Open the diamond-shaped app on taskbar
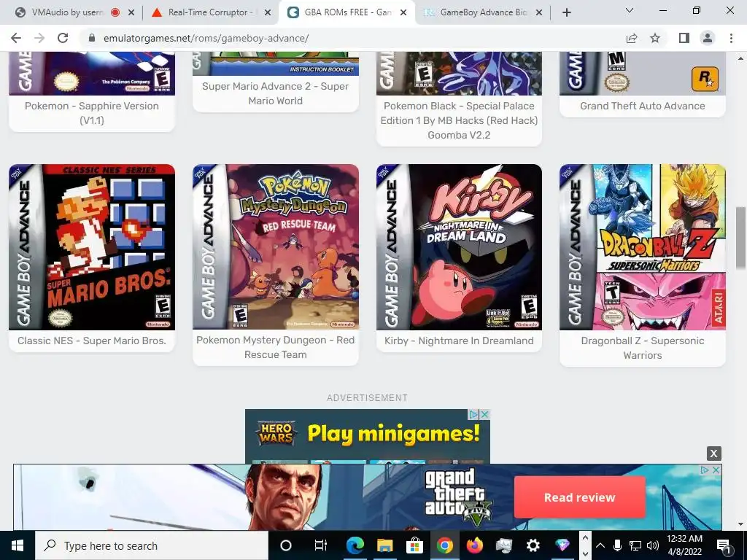 point(562,545)
